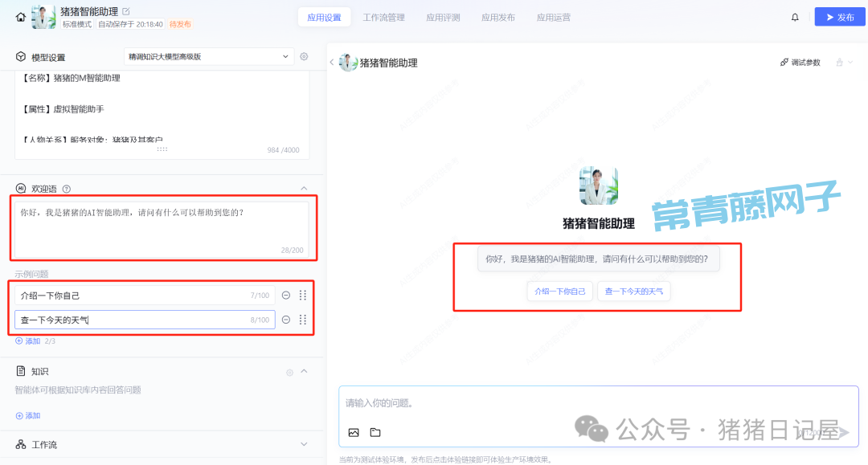Click the notification bell icon
The width and height of the screenshot is (868, 465).
pyautogui.click(x=795, y=17)
